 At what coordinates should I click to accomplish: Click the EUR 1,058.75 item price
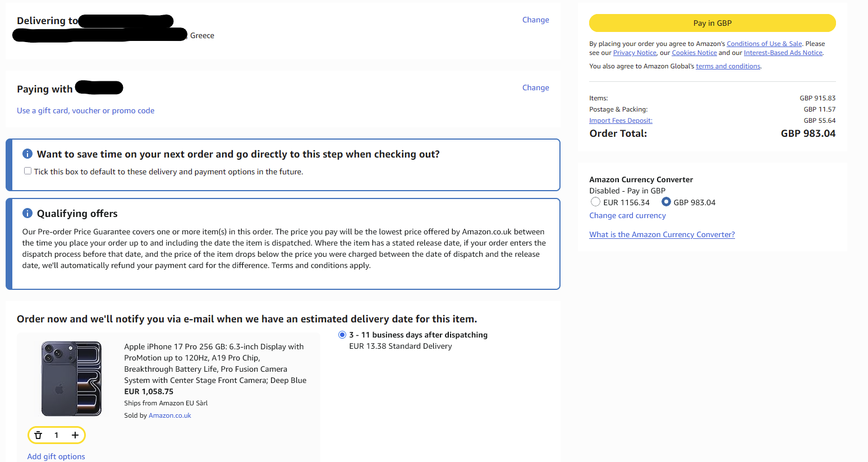(x=149, y=391)
